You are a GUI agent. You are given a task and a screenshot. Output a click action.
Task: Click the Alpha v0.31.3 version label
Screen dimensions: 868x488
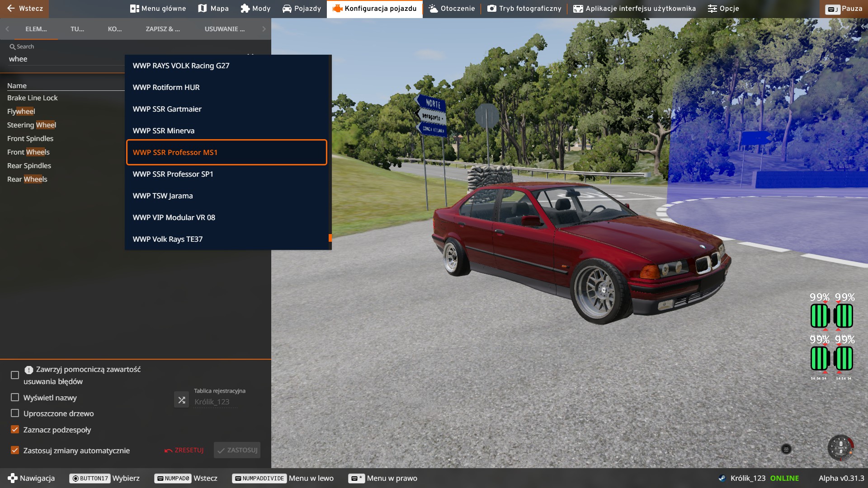[841, 478]
